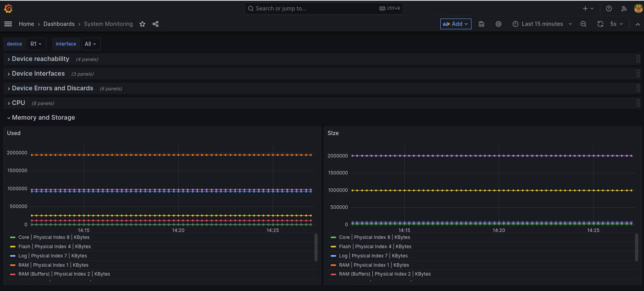The image size is (644, 291).
Task: Collapse the top toolbar with chevron-up
Action: coord(638,24)
